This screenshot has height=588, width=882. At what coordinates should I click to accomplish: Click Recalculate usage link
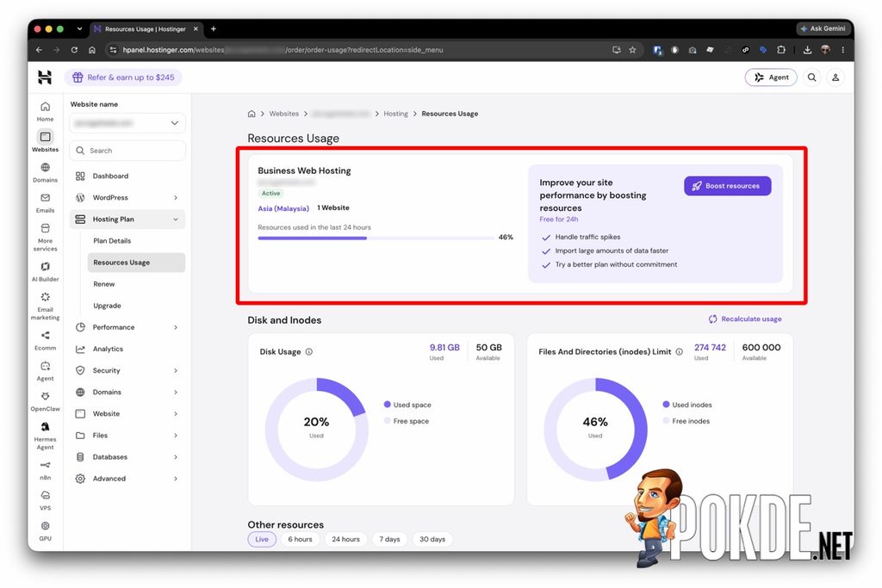(745, 319)
